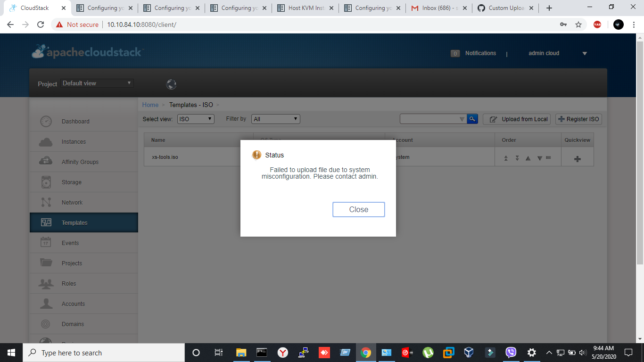Screen dimensions: 644x362
Task: Move xs-tools.iso down one position
Action: 539,157
